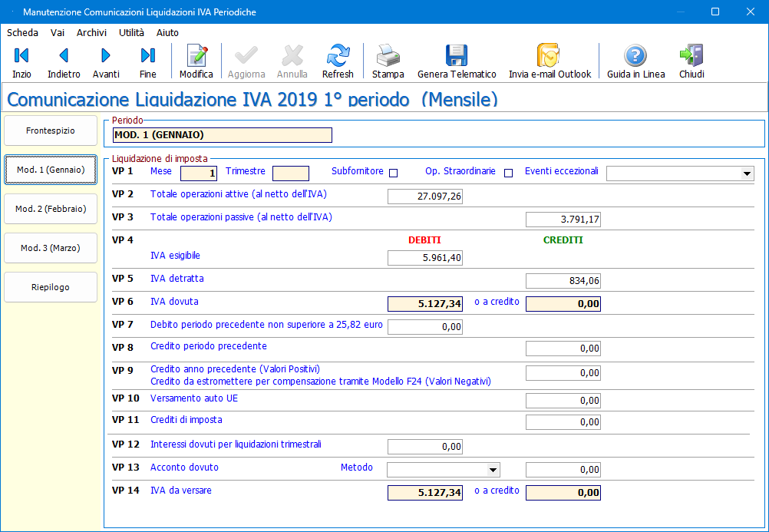Open the Archivi menu
The height and width of the screenshot is (532, 769).
click(x=91, y=32)
